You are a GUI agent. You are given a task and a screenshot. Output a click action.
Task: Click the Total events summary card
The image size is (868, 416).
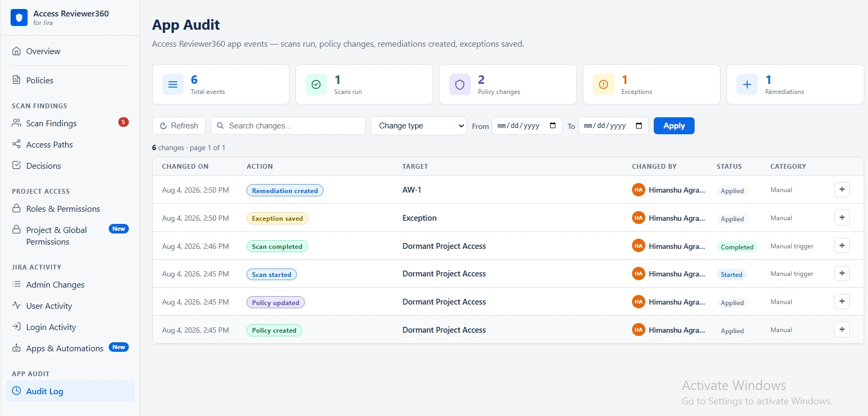pyautogui.click(x=221, y=84)
